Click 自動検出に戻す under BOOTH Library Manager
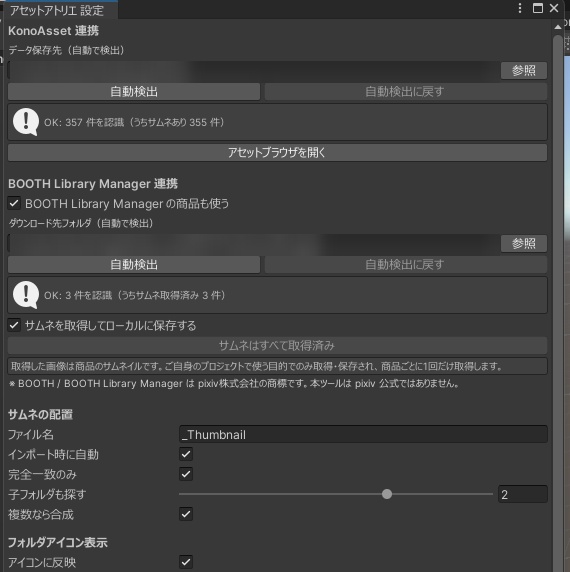Viewport: 570px width, 572px height. [405, 264]
